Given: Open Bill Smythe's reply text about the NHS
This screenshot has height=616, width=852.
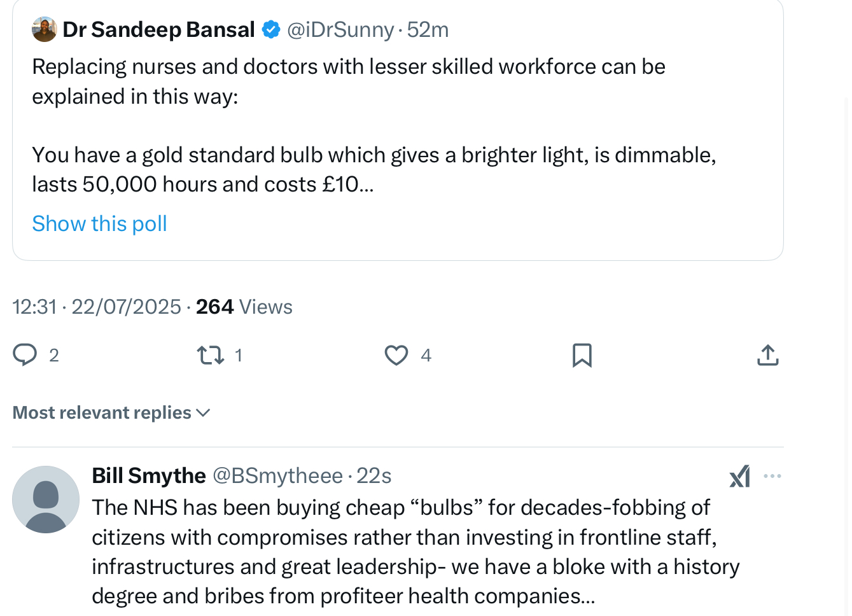Looking at the screenshot, I should pyautogui.click(x=416, y=552).
